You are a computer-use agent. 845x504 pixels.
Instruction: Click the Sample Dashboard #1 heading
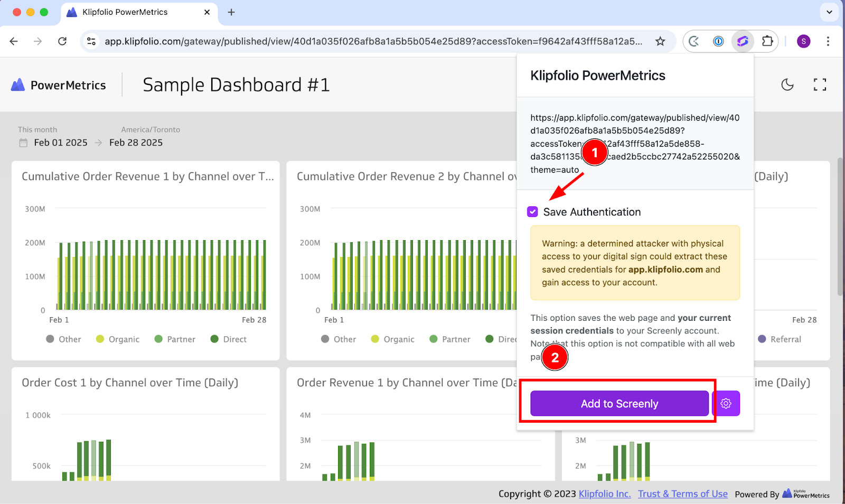(x=236, y=85)
